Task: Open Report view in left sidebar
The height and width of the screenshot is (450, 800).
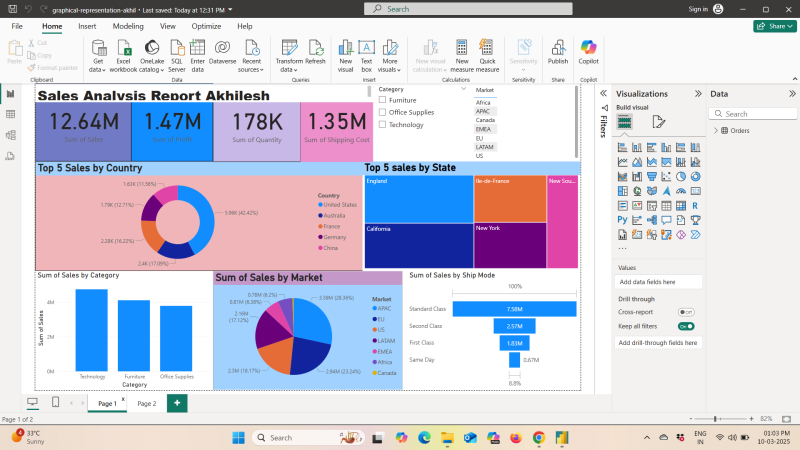Action: click(10, 94)
